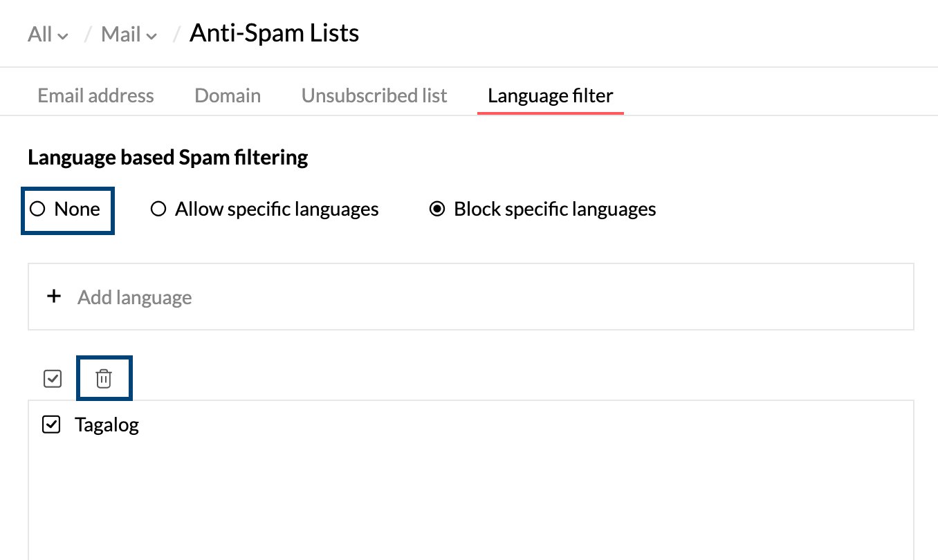This screenshot has height=560, width=938.
Task: Open the All breadcrumb label
Action: [x=39, y=34]
